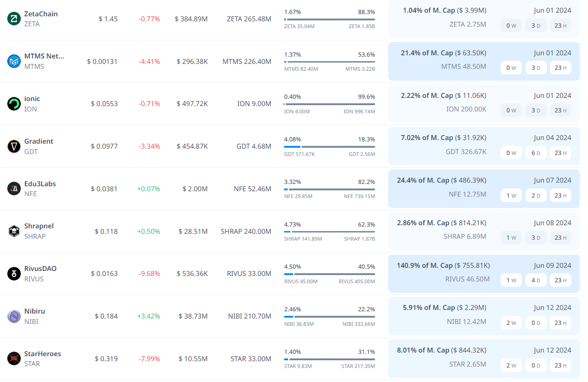
Task: Click the StarHeroes -7.99% price change
Action: tap(149, 359)
